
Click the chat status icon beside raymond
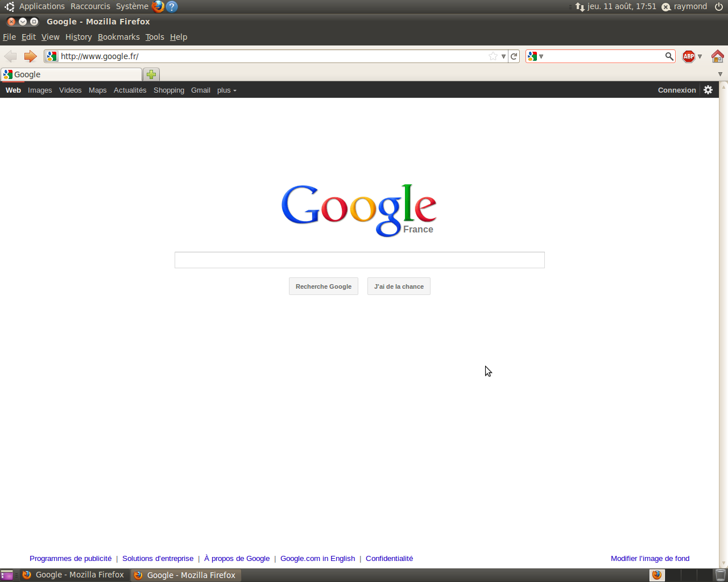point(666,7)
